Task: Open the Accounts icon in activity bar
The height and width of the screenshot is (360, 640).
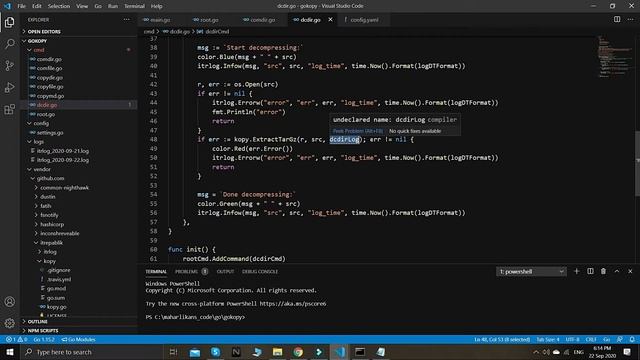Action: point(9,302)
